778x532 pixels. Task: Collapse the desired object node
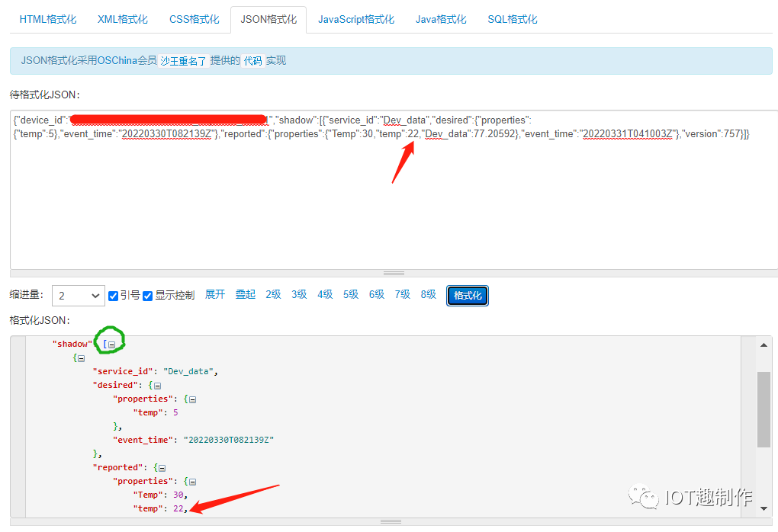156,385
